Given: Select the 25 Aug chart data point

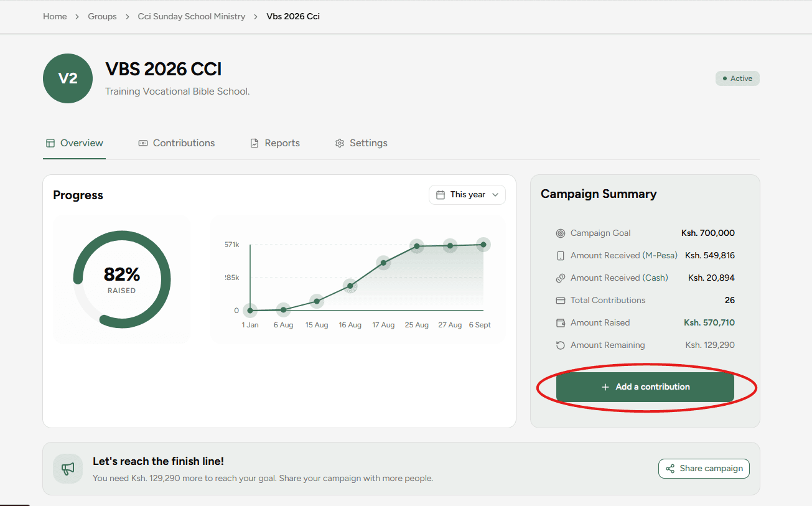Looking at the screenshot, I should coord(417,246).
